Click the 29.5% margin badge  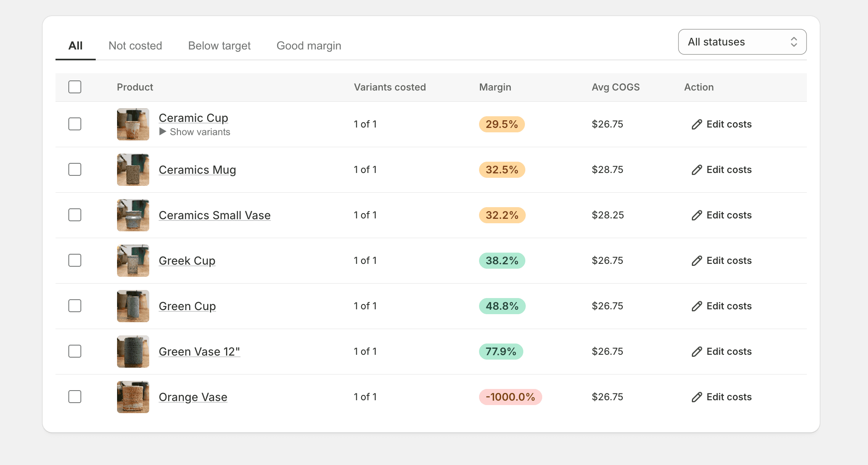pyautogui.click(x=502, y=124)
